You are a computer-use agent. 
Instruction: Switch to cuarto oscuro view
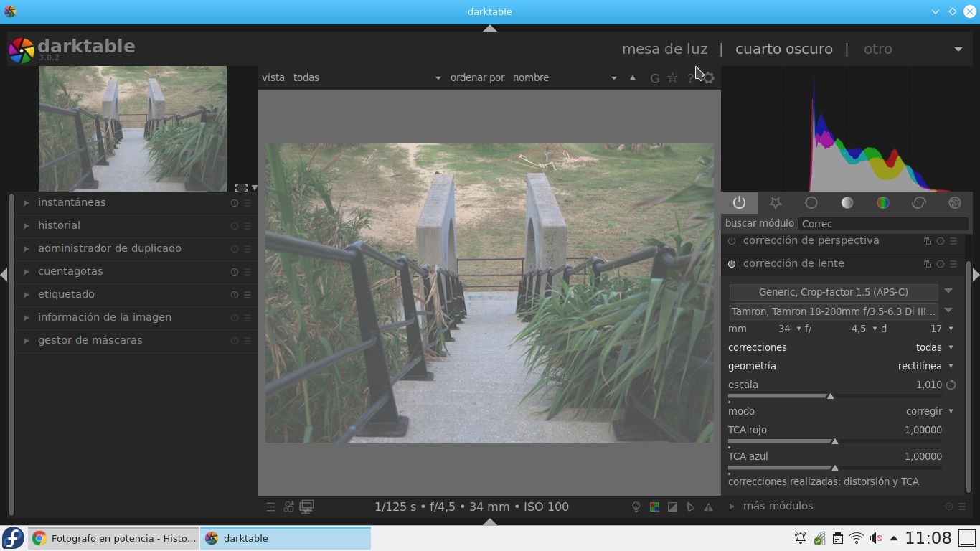[784, 49]
